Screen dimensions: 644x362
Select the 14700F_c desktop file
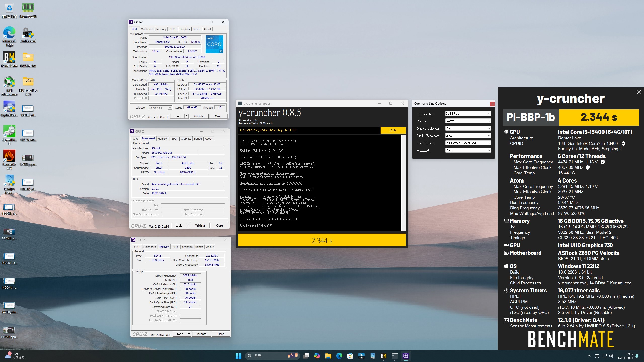pyautogui.click(x=9, y=234)
